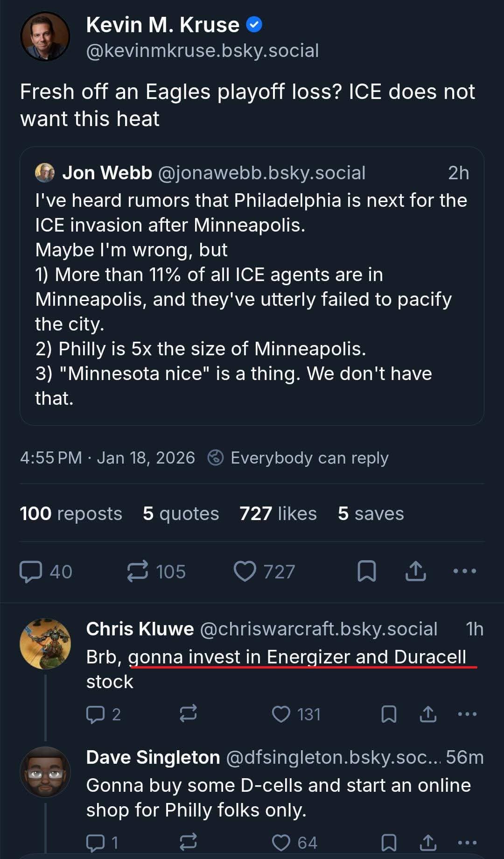Open more options for the main post
The width and height of the screenshot is (504, 859).
465,571
